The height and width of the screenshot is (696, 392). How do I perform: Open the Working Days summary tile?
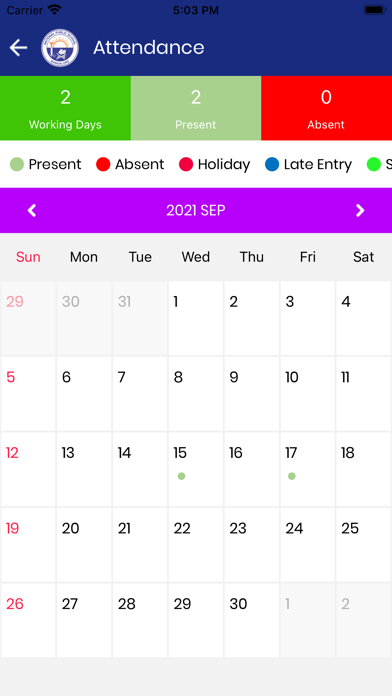(65, 108)
